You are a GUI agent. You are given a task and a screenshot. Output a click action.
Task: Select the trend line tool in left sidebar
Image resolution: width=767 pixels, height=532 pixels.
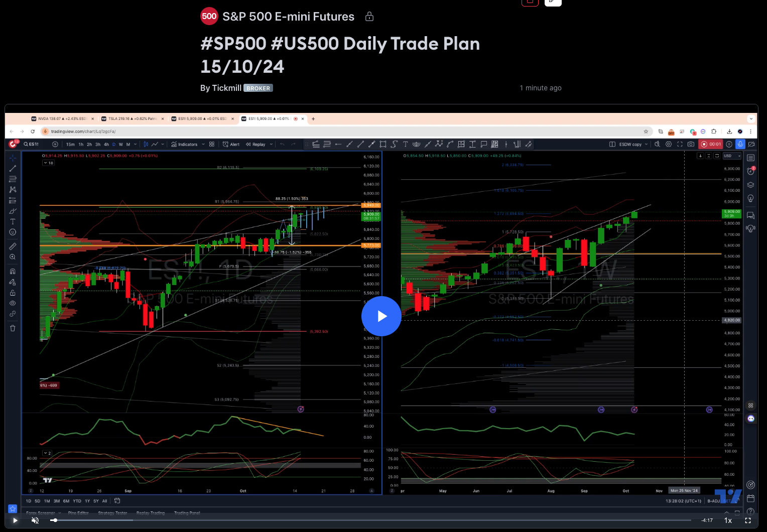click(13, 168)
